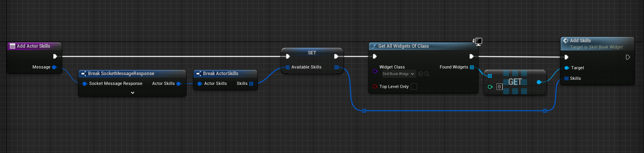
Task: Select the left reroute node on the Skills wire
Action: click(x=364, y=111)
